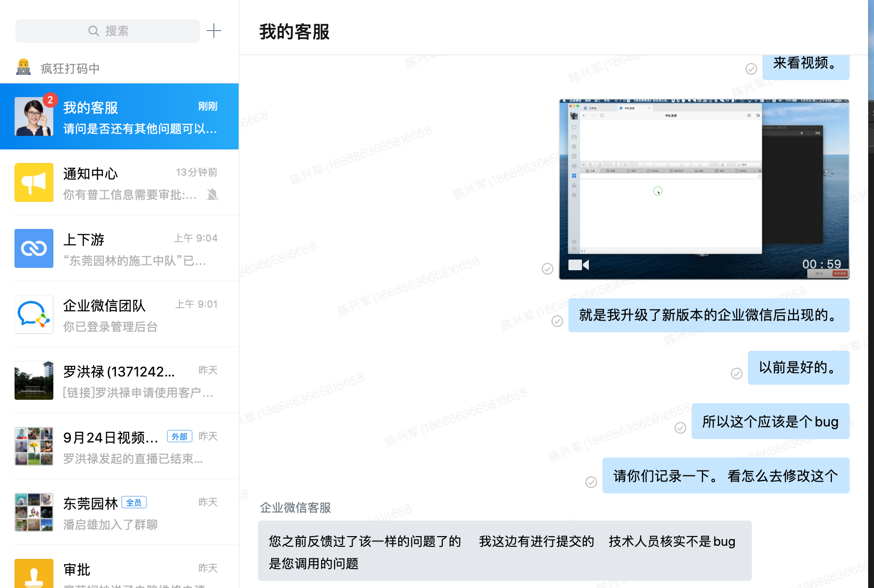Viewport: 874px width, 588px height.
Task: Click the 企业微信客服 sender name
Action: click(295, 508)
